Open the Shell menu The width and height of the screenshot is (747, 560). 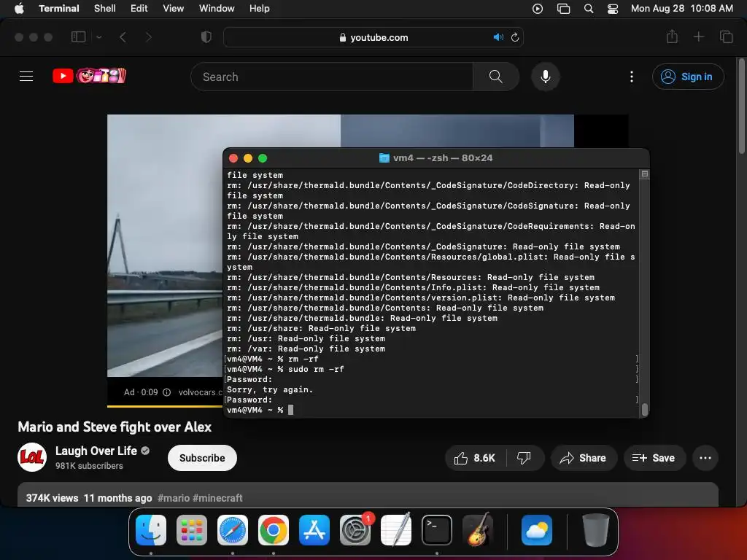(104, 9)
